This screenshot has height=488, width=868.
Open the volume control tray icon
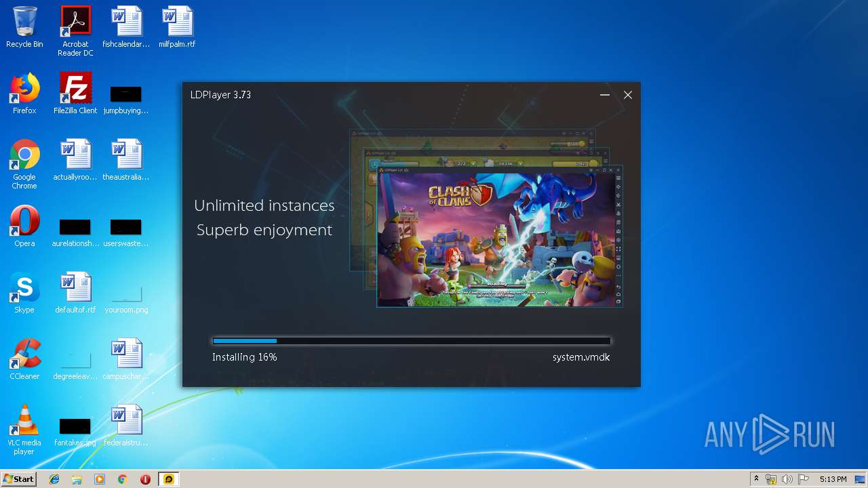click(787, 479)
